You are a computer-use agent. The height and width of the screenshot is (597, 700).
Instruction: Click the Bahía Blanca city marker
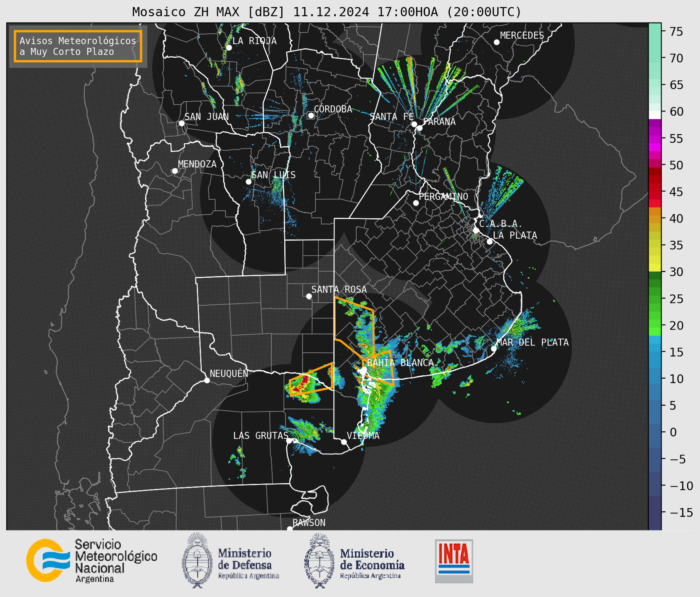[364, 369]
